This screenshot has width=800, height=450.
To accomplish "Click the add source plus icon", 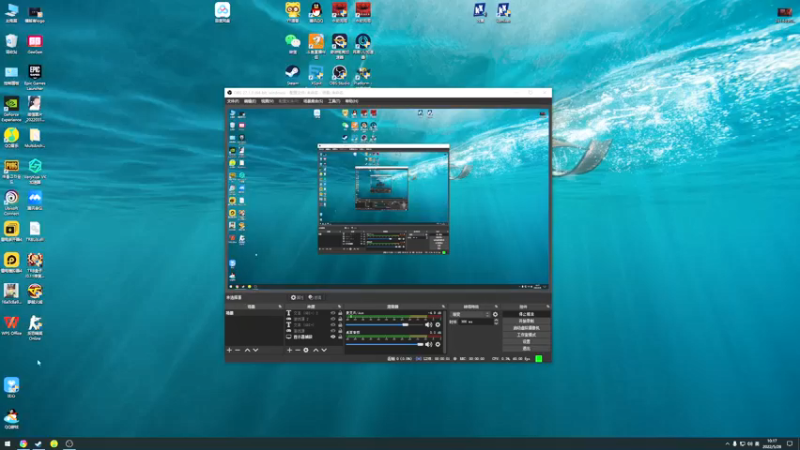I will click(289, 350).
